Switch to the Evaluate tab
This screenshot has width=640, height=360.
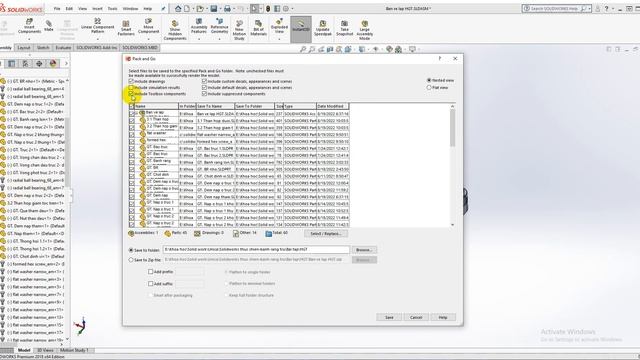(63, 48)
